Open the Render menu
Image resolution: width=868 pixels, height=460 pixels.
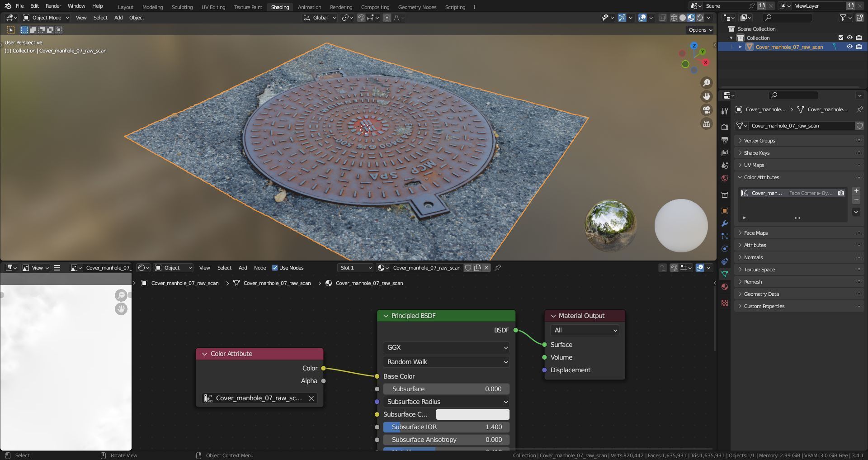53,6
